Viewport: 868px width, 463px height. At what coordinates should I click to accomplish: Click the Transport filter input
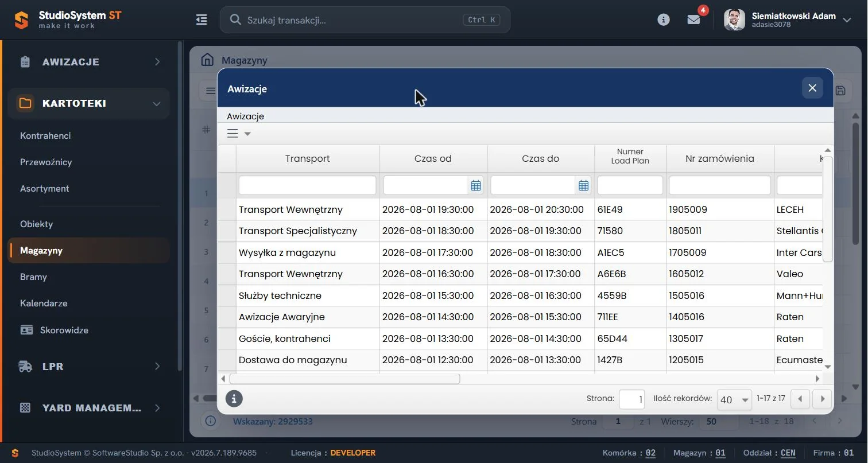(307, 185)
